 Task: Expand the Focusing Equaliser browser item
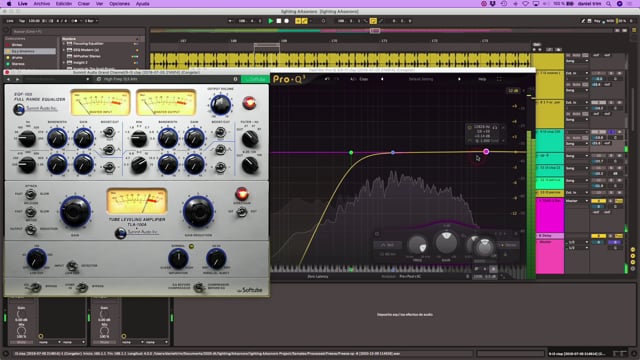tap(64, 44)
